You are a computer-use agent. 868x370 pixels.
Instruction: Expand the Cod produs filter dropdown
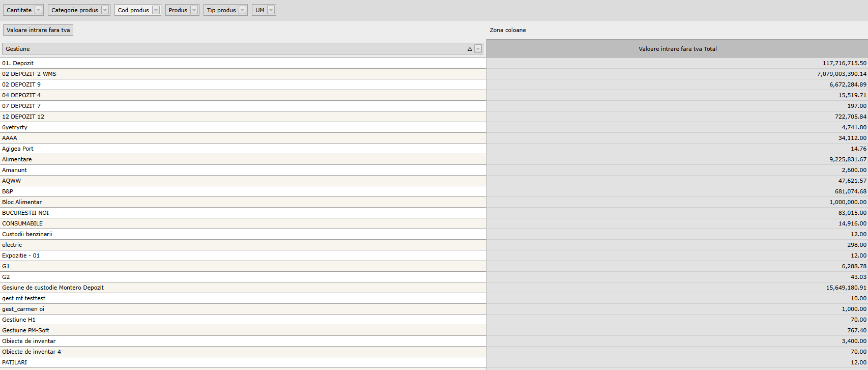(x=156, y=10)
